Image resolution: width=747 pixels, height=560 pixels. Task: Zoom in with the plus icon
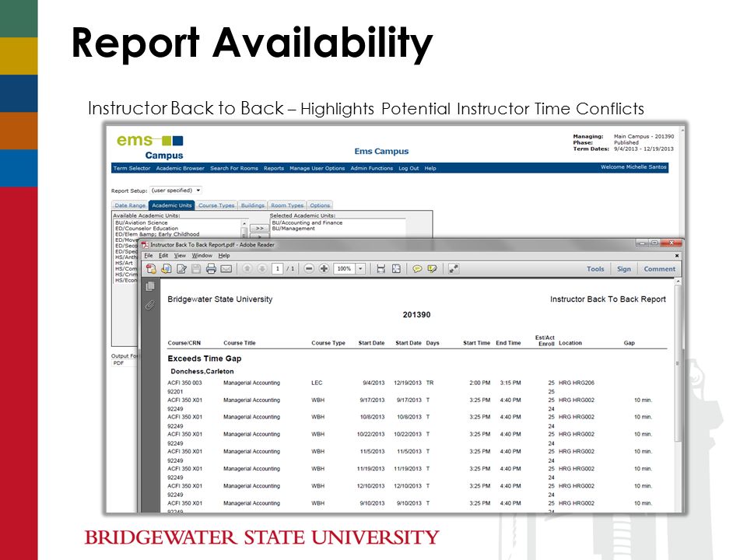(324, 268)
